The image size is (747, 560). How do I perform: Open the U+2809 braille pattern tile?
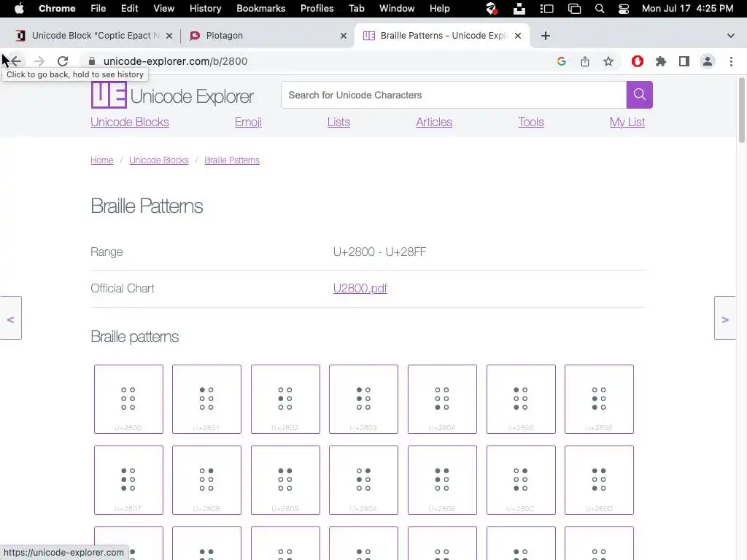click(285, 480)
